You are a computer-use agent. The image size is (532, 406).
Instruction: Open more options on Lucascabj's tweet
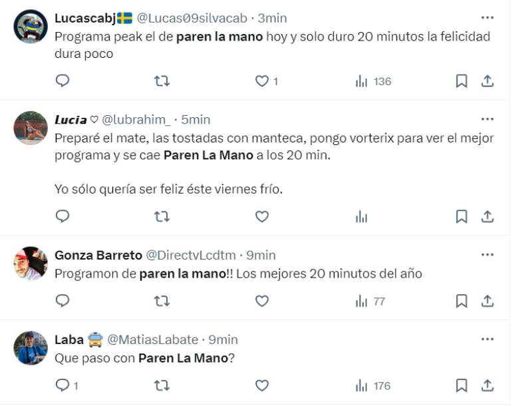click(487, 17)
